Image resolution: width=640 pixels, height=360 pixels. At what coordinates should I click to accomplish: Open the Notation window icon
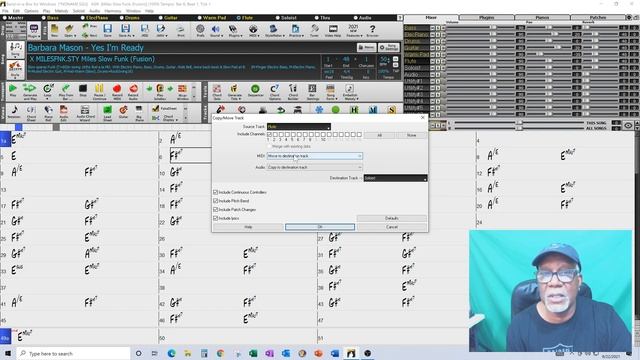[x=14, y=112]
